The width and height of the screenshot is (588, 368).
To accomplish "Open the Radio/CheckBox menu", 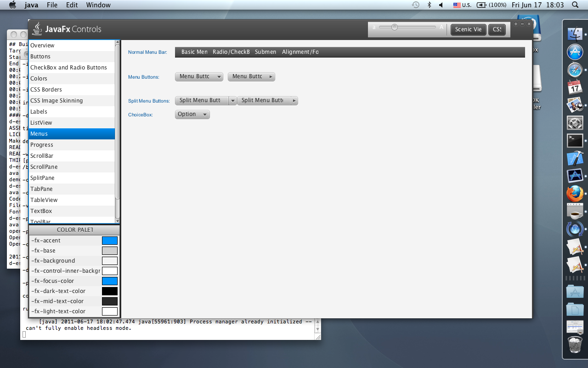I will pos(231,52).
